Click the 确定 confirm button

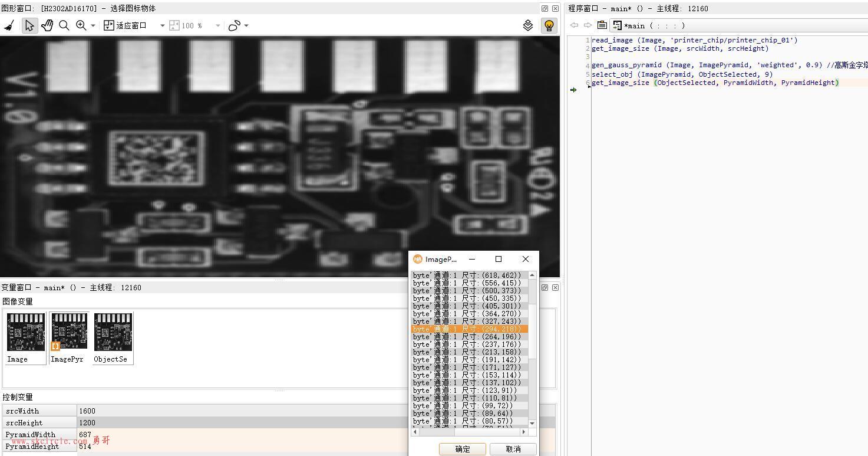point(463,449)
